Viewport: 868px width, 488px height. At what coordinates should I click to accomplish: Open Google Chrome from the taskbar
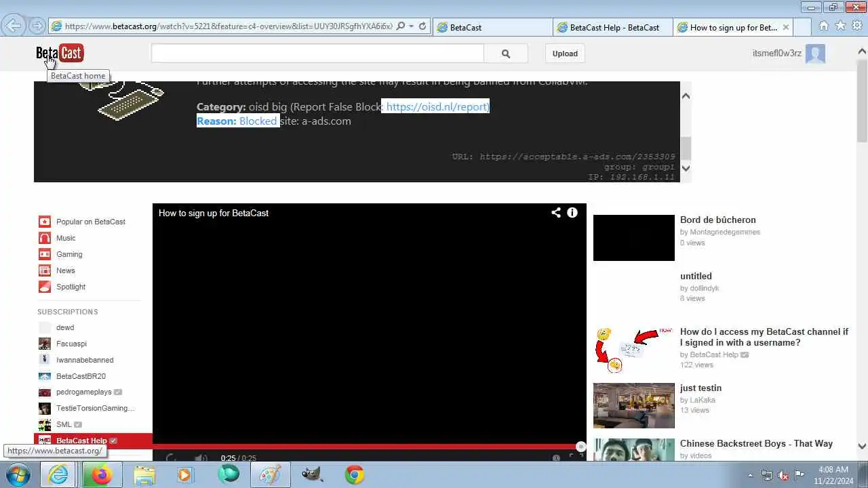click(355, 474)
